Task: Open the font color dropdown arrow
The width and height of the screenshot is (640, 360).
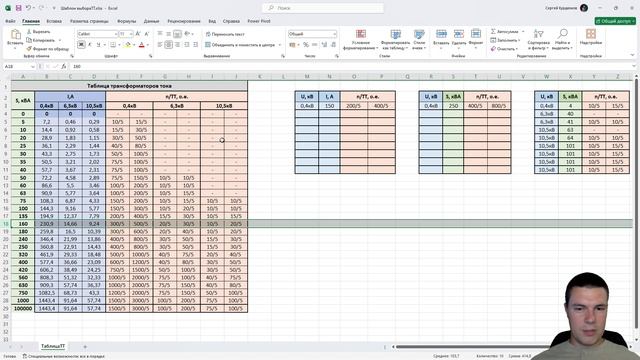Action: (147, 45)
